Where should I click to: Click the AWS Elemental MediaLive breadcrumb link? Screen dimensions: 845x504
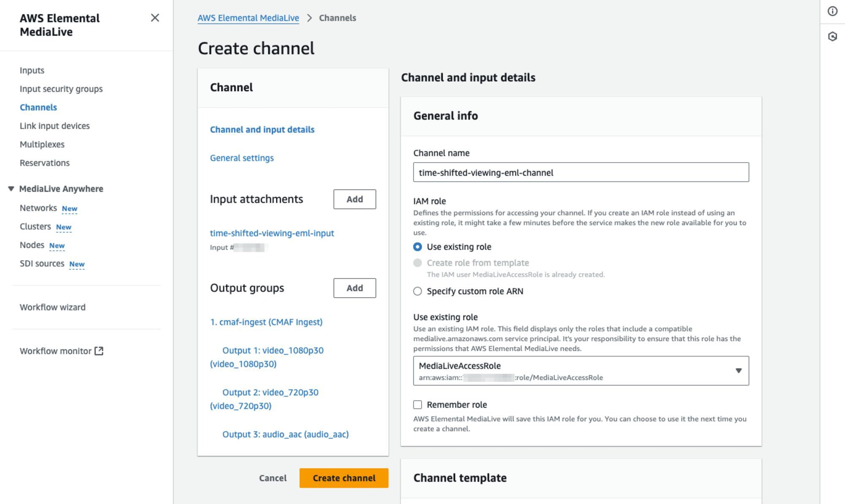coord(248,18)
